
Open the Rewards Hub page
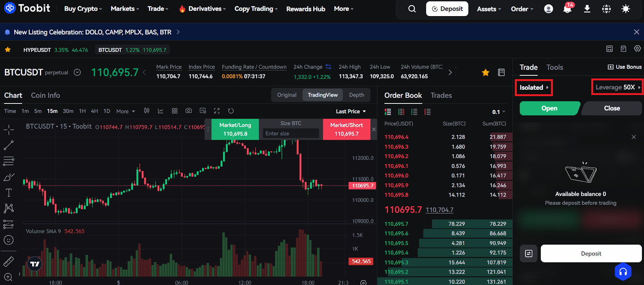pos(305,9)
